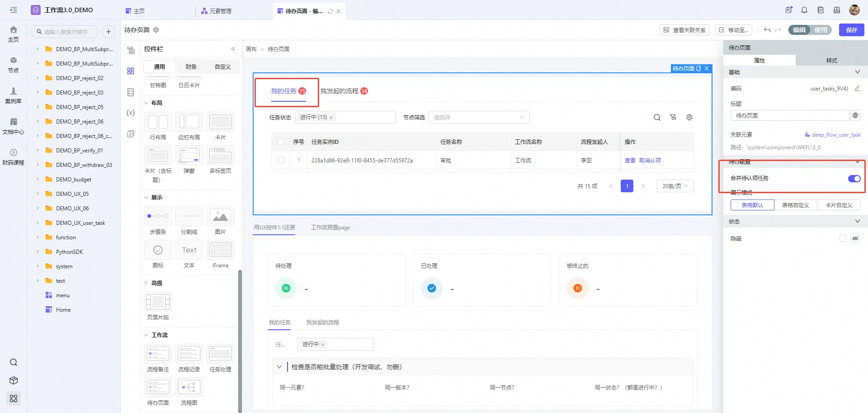The width and height of the screenshot is (868, 413).
Task: Open the 20条/页 page size dropdown
Action: [675, 186]
